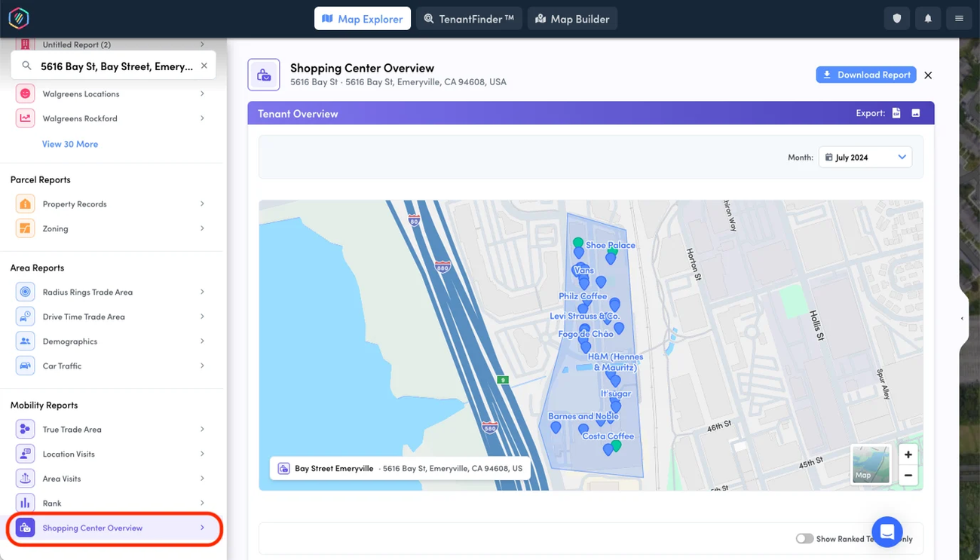Click the Demographics icon
Screen dimensions: 980x560
coord(26,341)
